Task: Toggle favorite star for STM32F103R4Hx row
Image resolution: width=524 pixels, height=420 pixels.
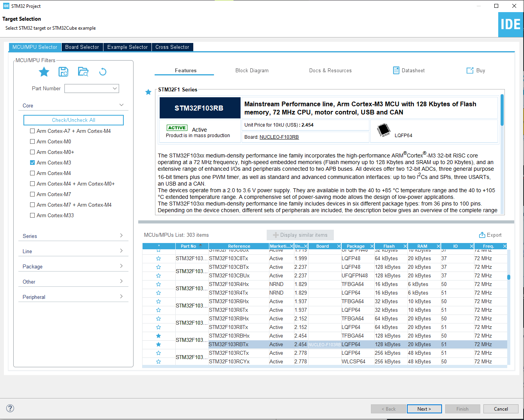Action: point(159,284)
